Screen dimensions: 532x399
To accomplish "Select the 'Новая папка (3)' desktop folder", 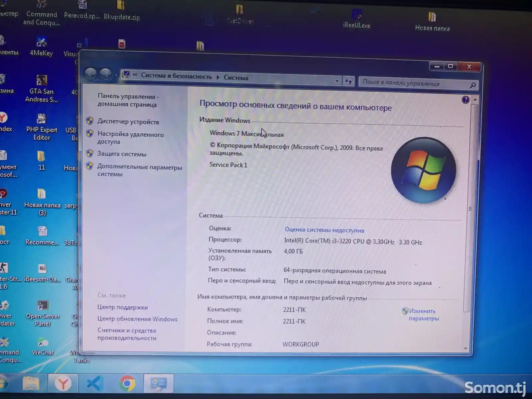I will pos(42,202).
